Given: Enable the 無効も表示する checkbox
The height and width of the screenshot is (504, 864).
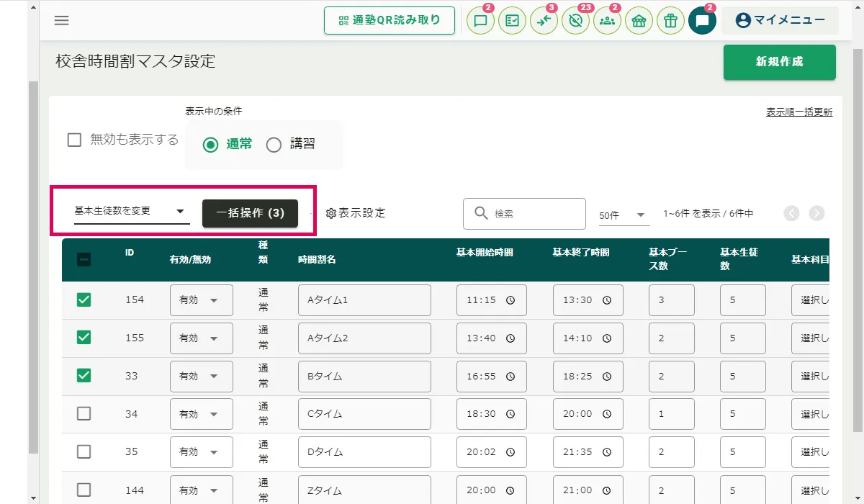Looking at the screenshot, I should (x=74, y=140).
